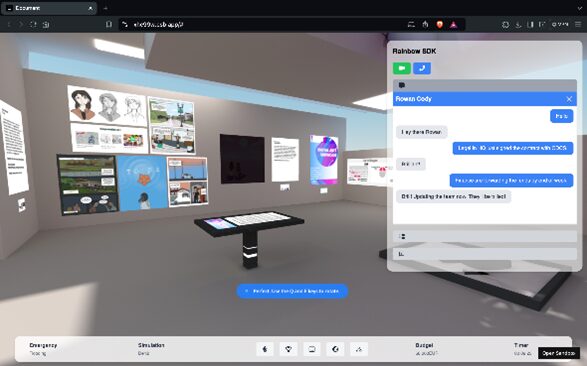The width and height of the screenshot is (587, 366).
Task: Click the Rainbow SDK panel title
Action: (x=414, y=51)
